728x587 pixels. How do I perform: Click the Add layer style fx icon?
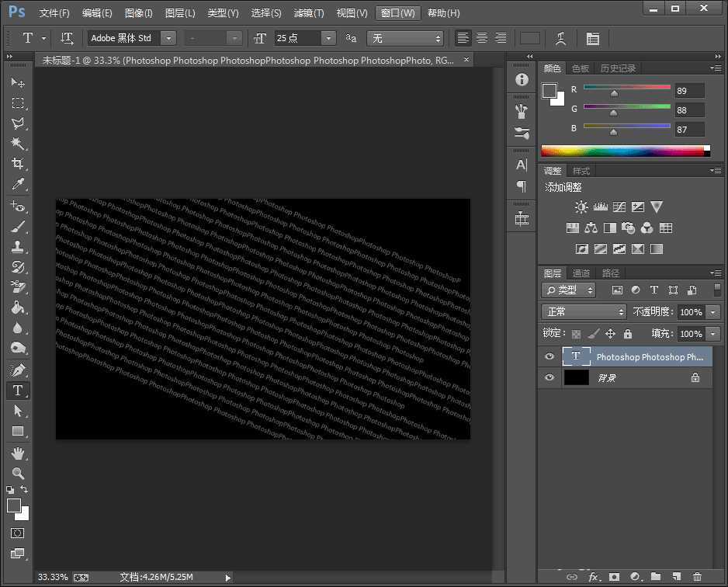pyautogui.click(x=593, y=577)
